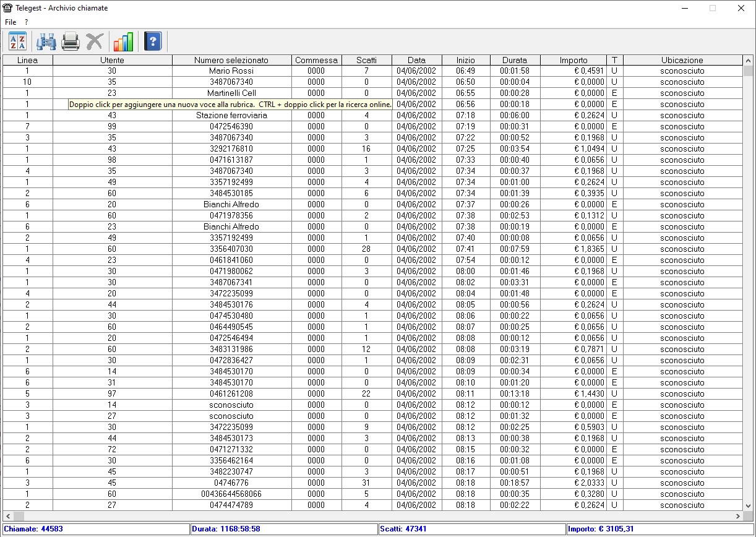Viewport: 756px width, 537px height.
Task: Sort calls by Durata column header
Action: click(515, 60)
